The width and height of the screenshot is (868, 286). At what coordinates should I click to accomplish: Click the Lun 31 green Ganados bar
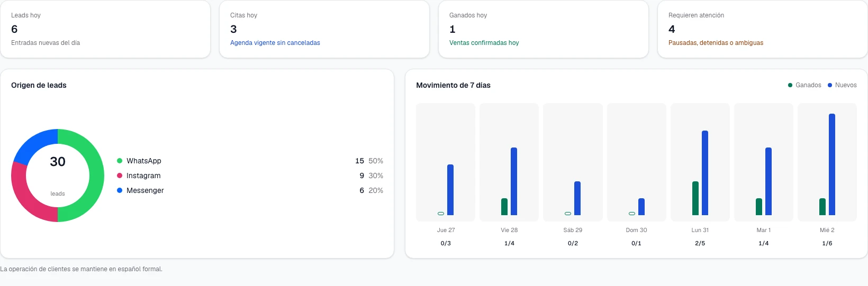695,198
